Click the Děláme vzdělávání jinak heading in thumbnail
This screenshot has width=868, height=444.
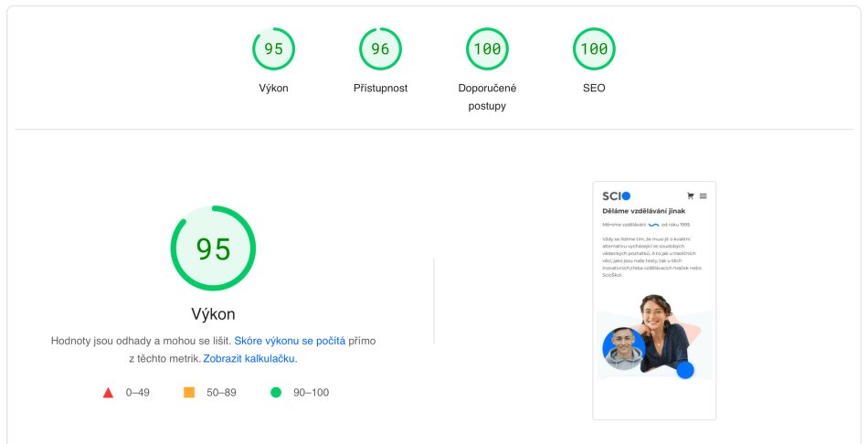[644, 211]
